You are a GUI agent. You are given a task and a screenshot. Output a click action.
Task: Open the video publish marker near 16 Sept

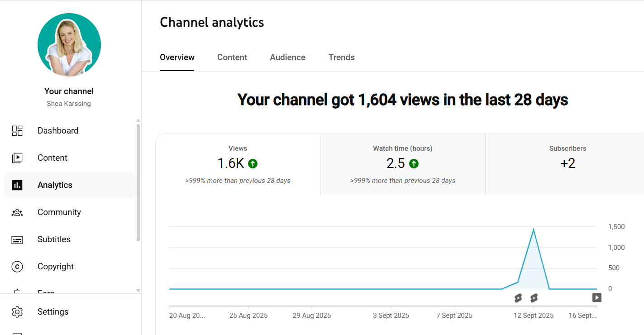point(596,297)
